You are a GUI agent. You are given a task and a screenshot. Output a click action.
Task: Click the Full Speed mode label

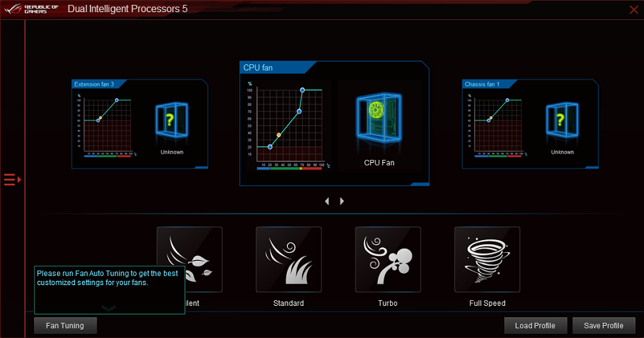(x=487, y=303)
